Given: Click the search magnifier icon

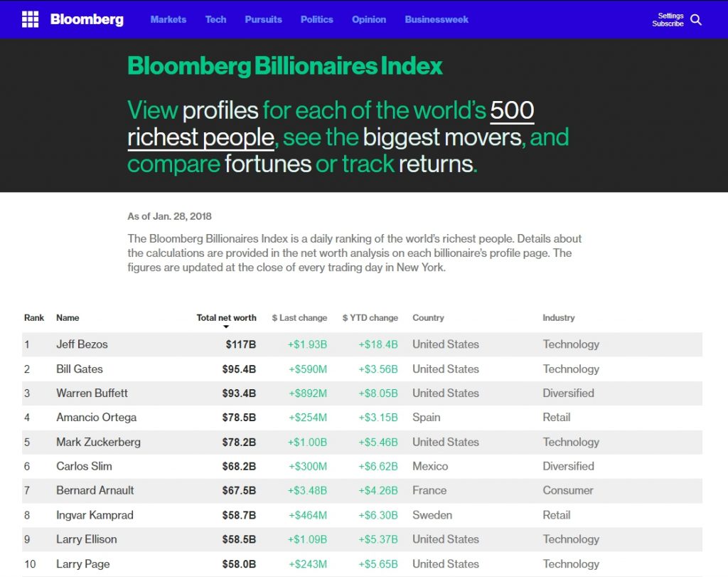Looking at the screenshot, I should (696, 20).
